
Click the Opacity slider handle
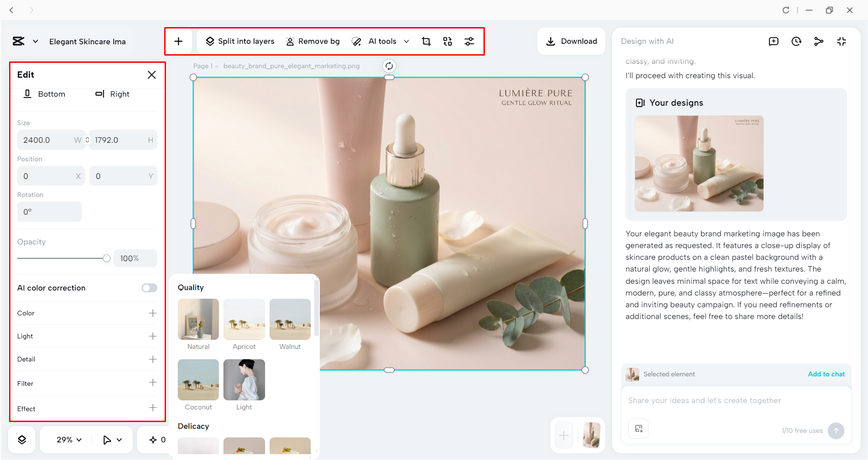coord(106,258)
